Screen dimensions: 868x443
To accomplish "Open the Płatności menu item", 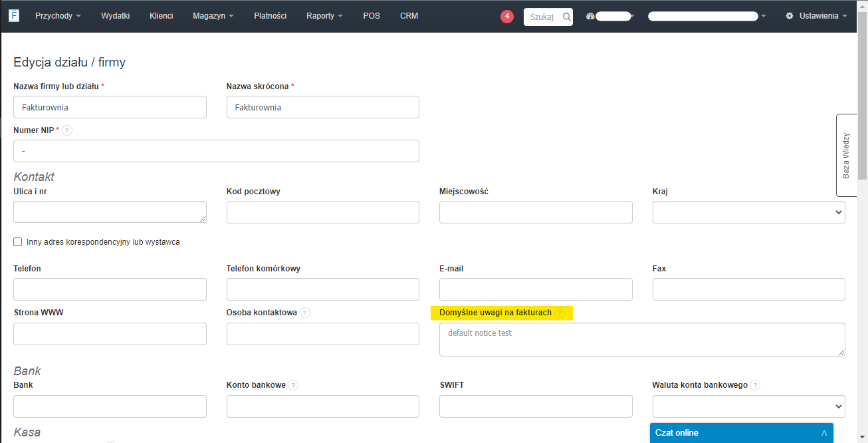I will pyautogui.click(x=271, y=16).
